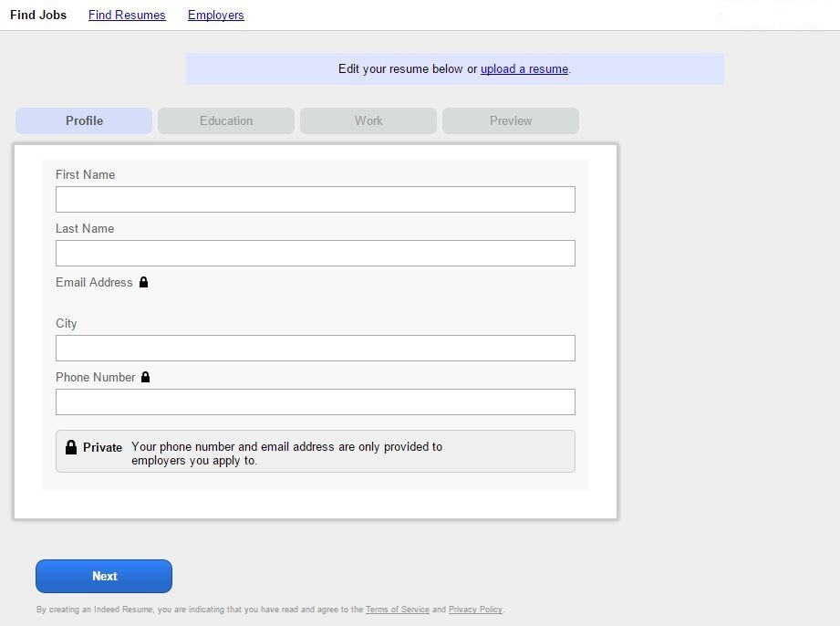Open the Terms of Service link
Image resolution: width=840 pixels, height=626 pixels.
coord(397,610)
